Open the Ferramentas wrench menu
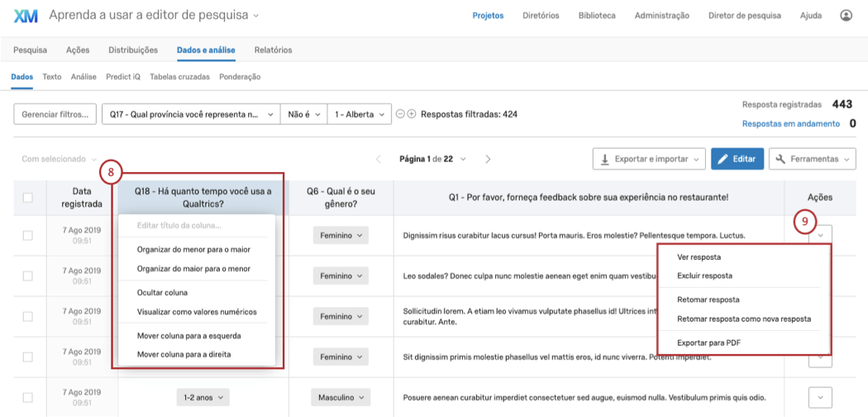The height and width of the screenshot is (417, 868). [x=814, y=159]
